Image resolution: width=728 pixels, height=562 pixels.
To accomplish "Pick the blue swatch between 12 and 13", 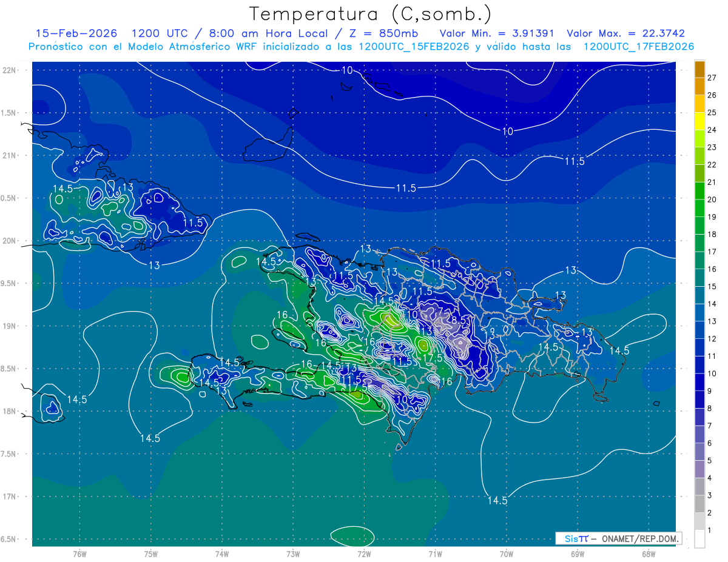I will (x=699, y=330).
